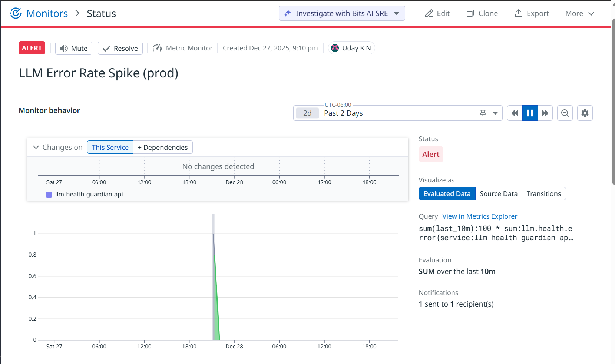Click the Datadog Monitors logo icon
This screenshot has width=615, height=364.
[16, 13]
